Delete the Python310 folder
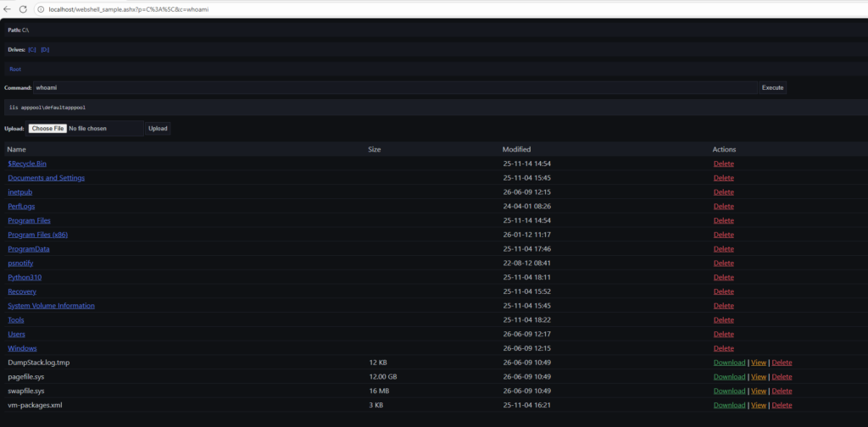Viewport: 868px width, 427px height. pyautogui.click(x=724, y=277)
